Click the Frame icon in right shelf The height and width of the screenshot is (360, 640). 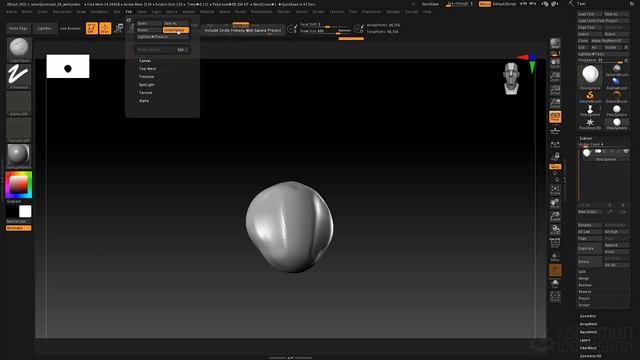pos(555,189)
